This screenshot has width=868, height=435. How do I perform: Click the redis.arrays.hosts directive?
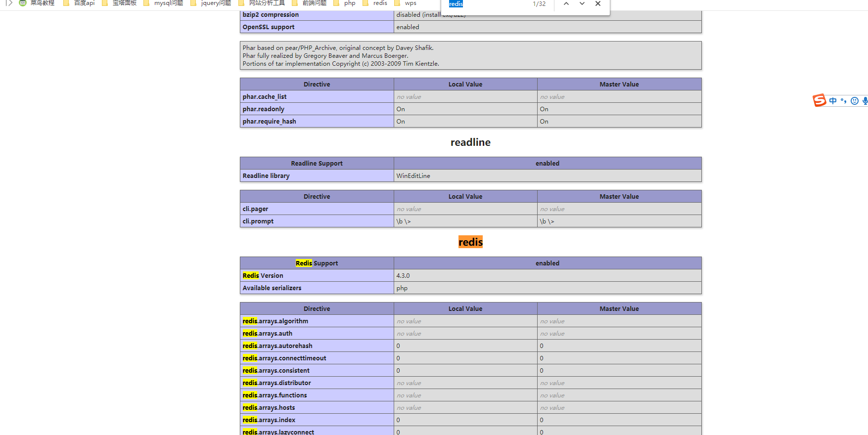point(269,408)
